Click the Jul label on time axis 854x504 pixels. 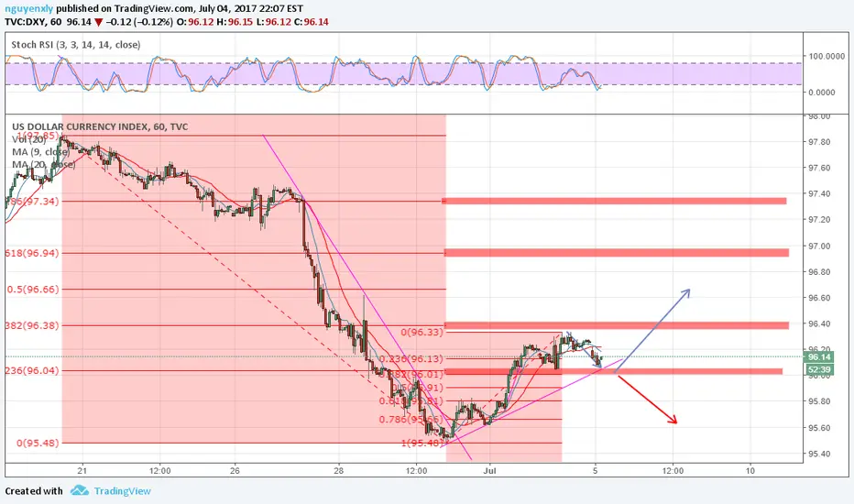coord(489,471)
